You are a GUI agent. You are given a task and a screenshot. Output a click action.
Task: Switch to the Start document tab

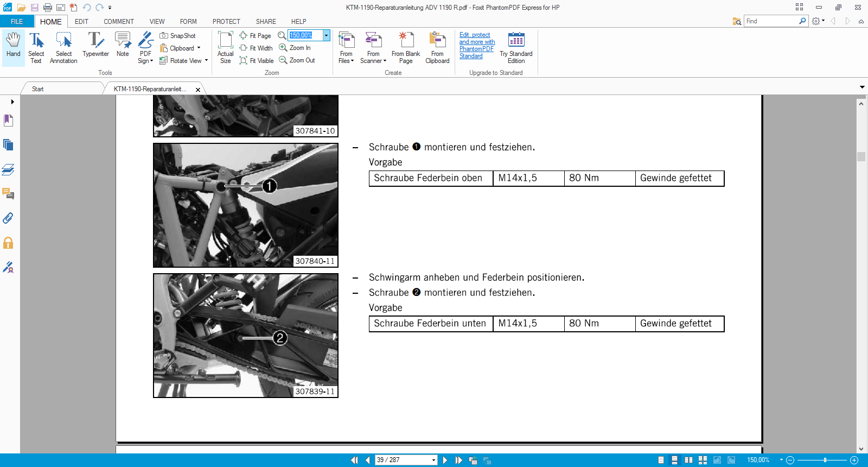click(x=38, y=89)
